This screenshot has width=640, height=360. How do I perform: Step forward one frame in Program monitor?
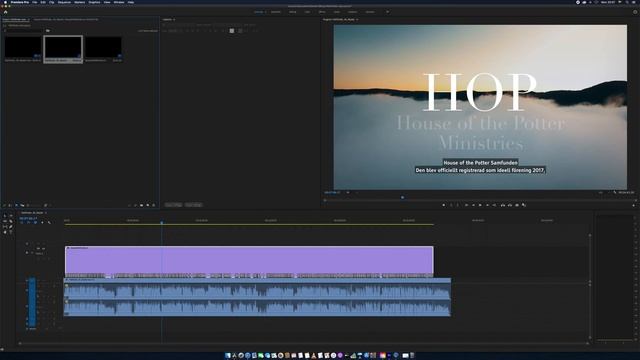487,205
